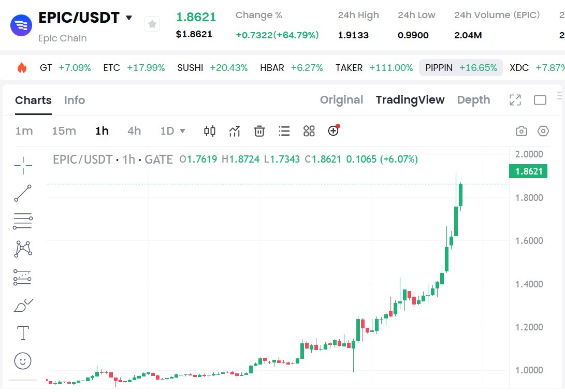Click the plus circle icon with red dot
The image size is (565, 392).
pos(334,130)
